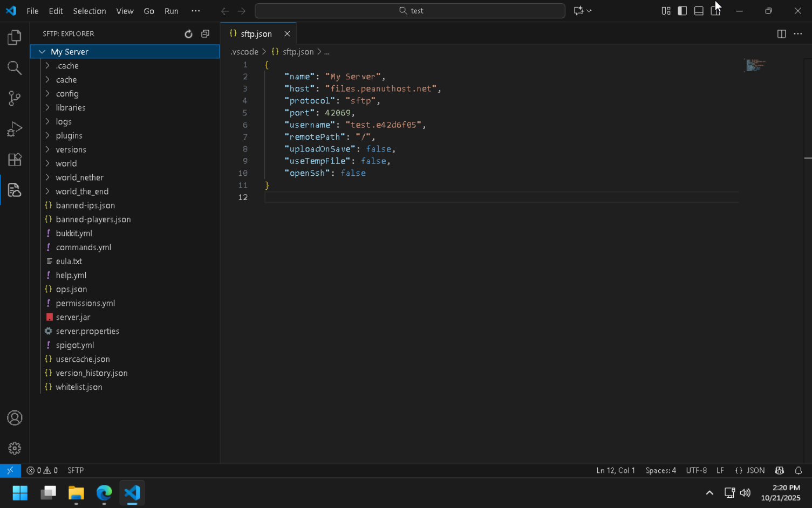Open notifications via the bell icon

[x=799, y=470]
